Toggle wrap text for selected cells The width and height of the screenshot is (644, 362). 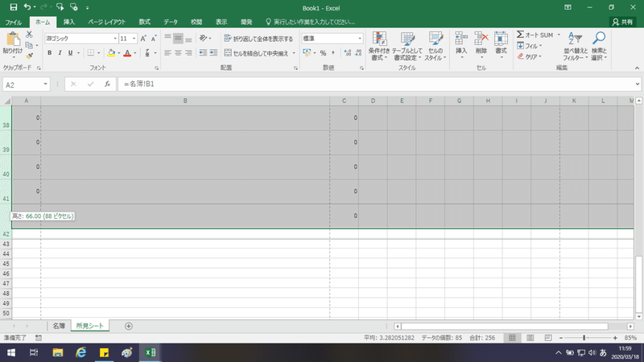click(x=258, y=39)
